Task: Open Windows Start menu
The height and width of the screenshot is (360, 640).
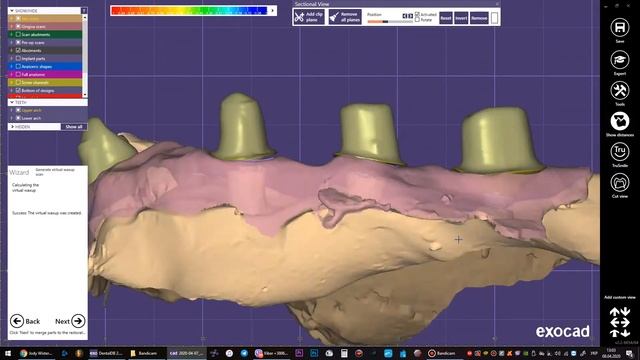Action: coord(7,353)
